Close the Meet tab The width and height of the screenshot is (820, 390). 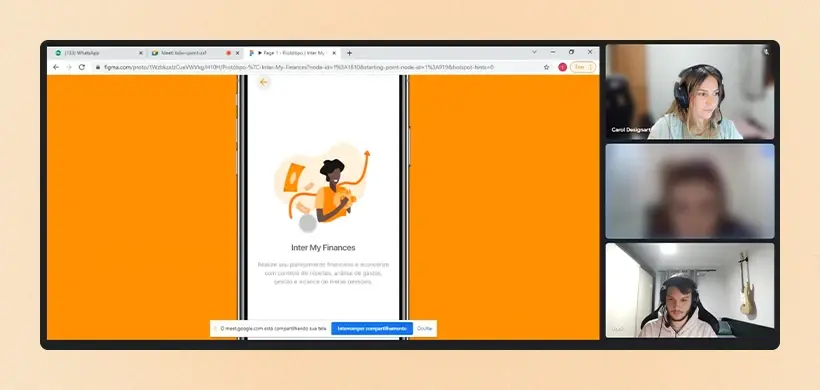click(x=237, y=53)
